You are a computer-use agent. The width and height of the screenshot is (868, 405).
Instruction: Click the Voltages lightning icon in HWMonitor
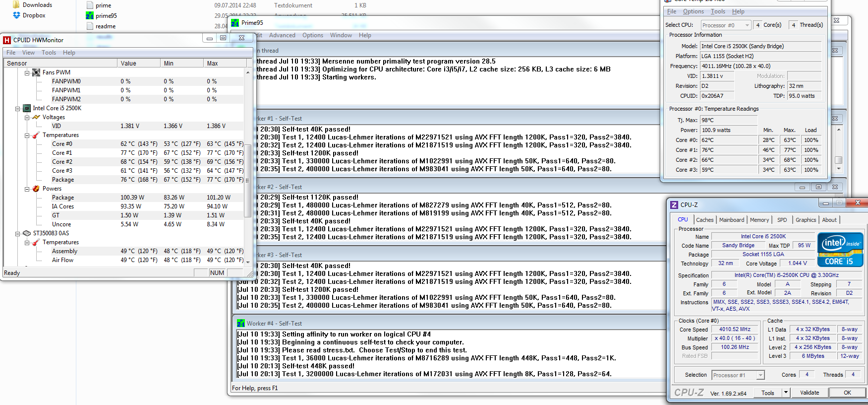(36, 117)
